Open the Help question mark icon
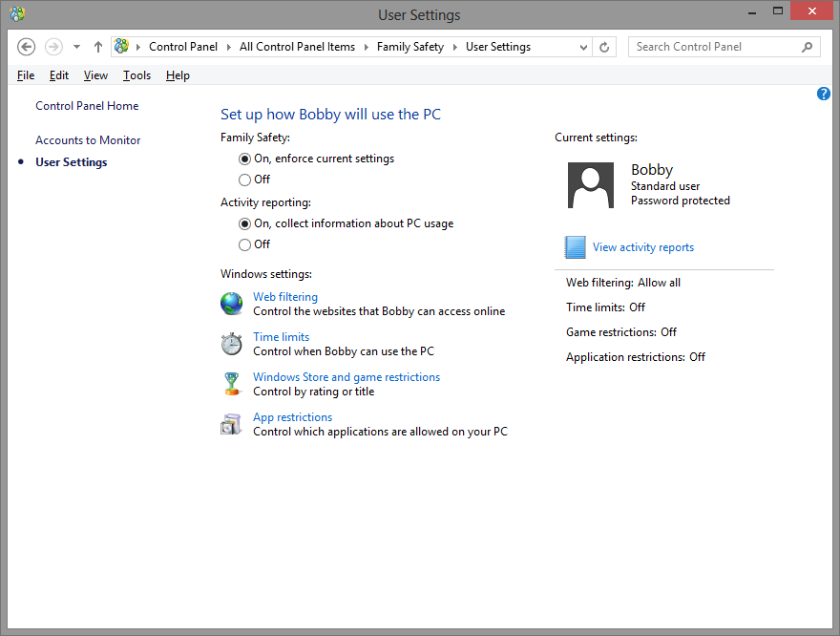 (x=824, y=94)
